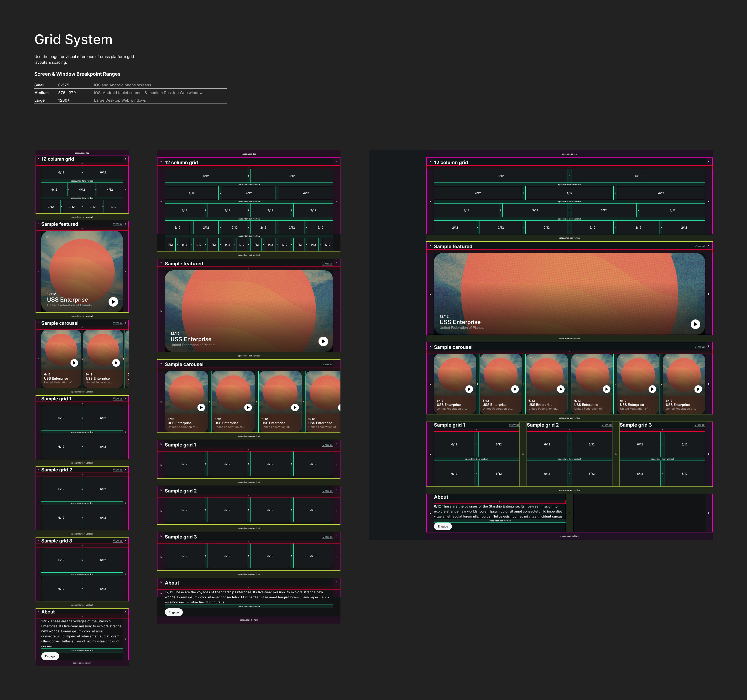Play first carousel card in phone layout
The image size is (747, 700).
74,363
